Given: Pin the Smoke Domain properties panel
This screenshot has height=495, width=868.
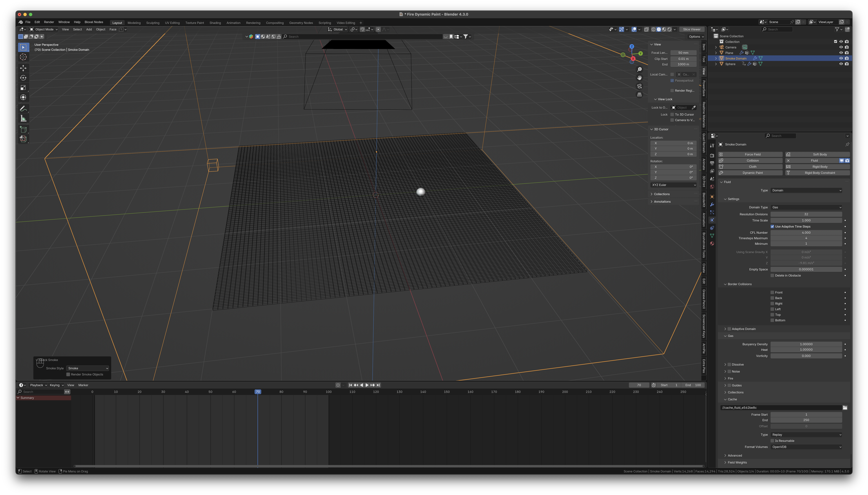Looking at the screenshot, I should tap(847, 145).
